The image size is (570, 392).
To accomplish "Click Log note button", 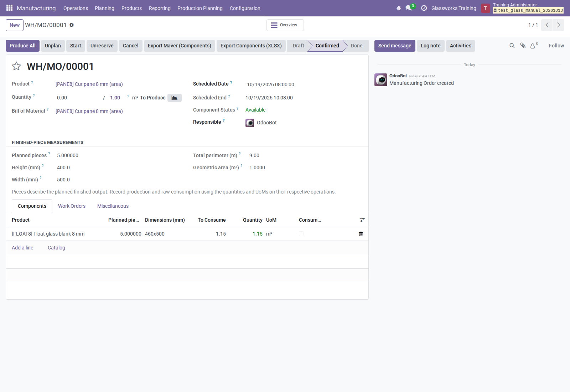I will point(431,46).
